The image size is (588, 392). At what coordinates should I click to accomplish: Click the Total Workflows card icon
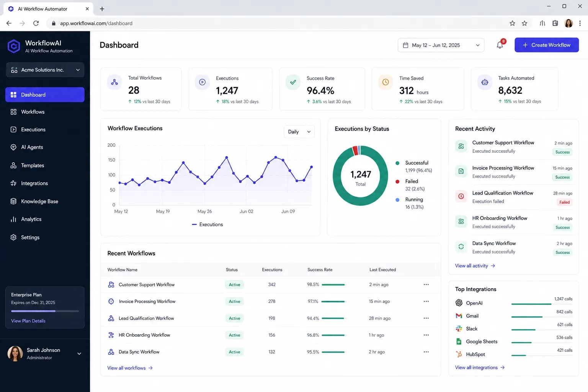[114, 82]
